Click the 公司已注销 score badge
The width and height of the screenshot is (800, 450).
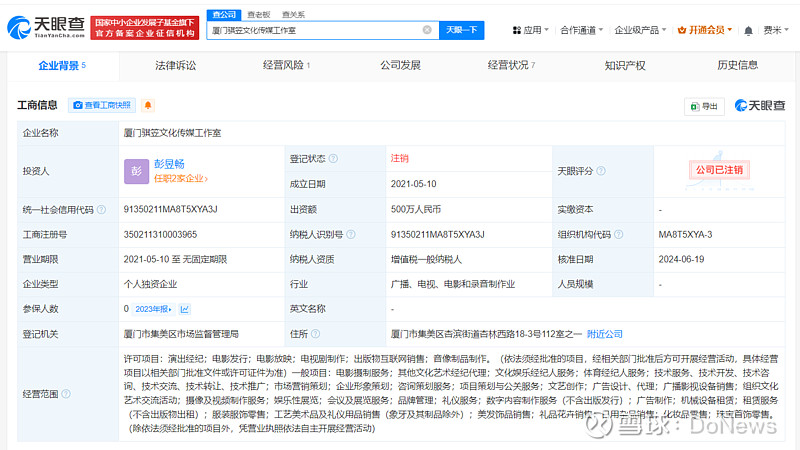(x=719, y=170)
